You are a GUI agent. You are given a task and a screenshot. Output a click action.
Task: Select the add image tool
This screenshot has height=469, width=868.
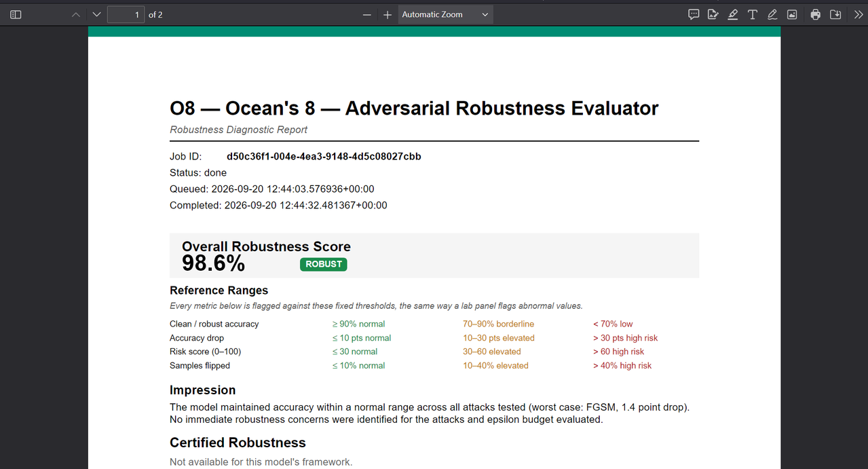pyautogui.click(x=792, y=14)
